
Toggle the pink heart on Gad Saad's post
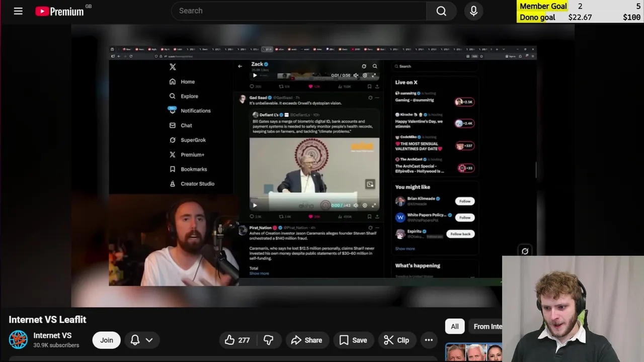click(310, 216)
